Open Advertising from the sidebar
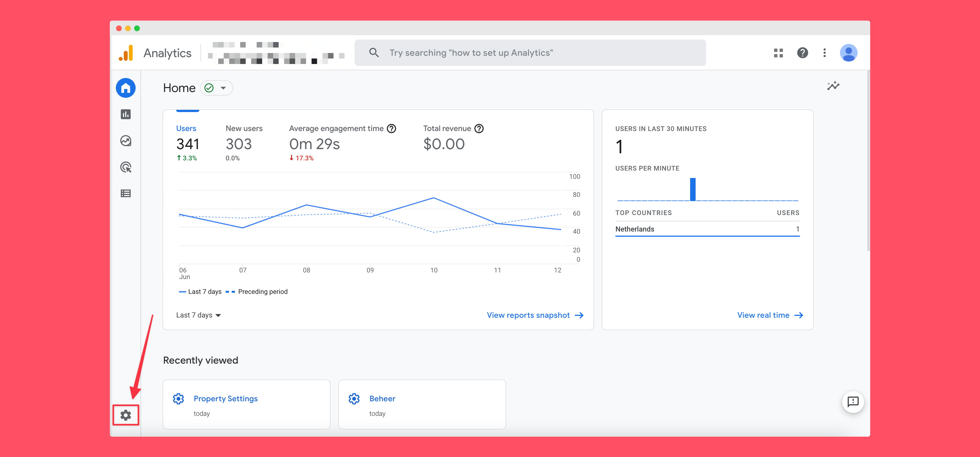The height and width of the screenshot is (457, 980). [x=125, y=167]
